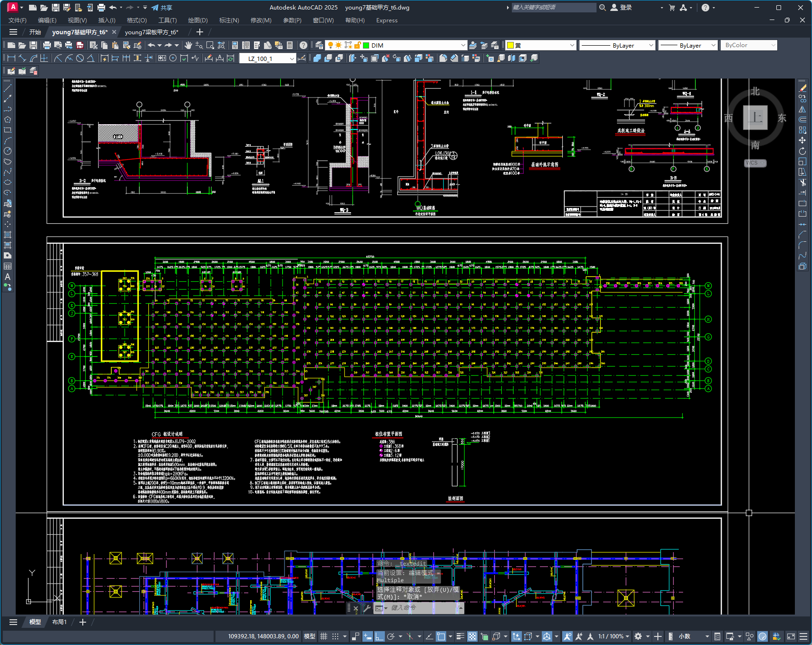
Task: Open the 1:1 / 100% annotation scale dropdown
Action: pos(614,636)
